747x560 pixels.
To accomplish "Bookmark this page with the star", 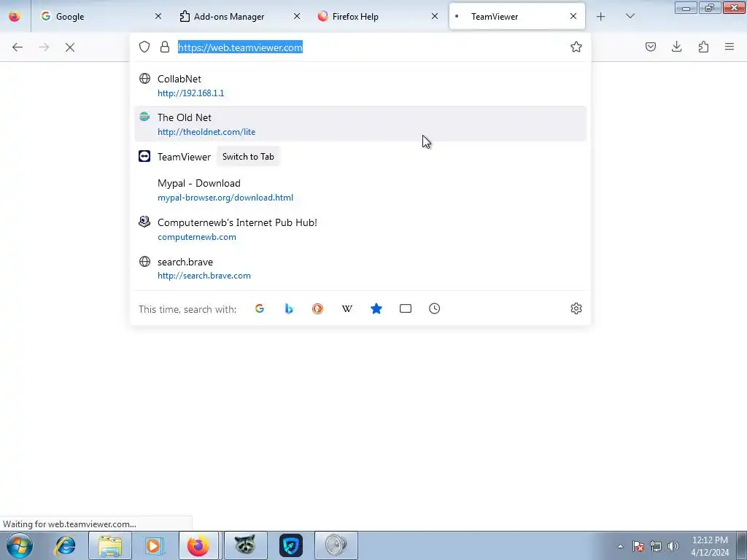I will [576, 47].
